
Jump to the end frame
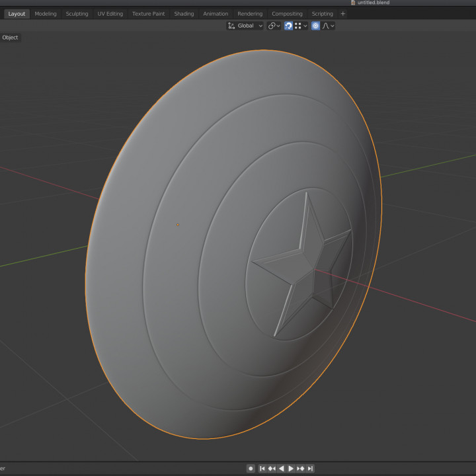click(310, 469)
